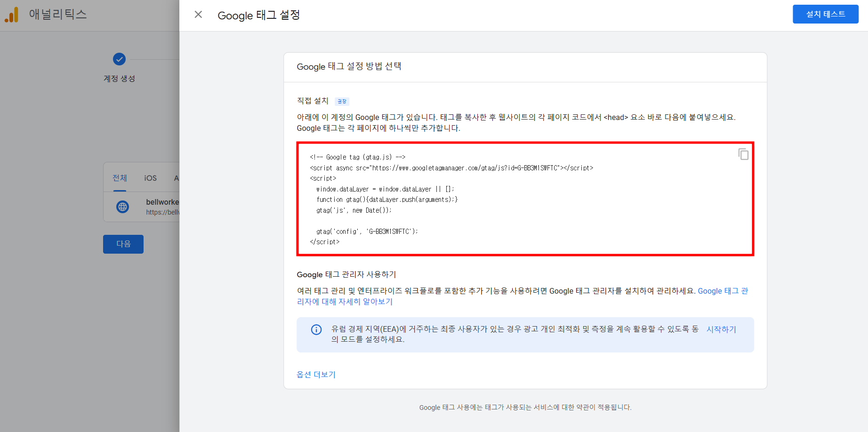
Task: Select the bellworke stream row
Action: [x=142, y=207]
